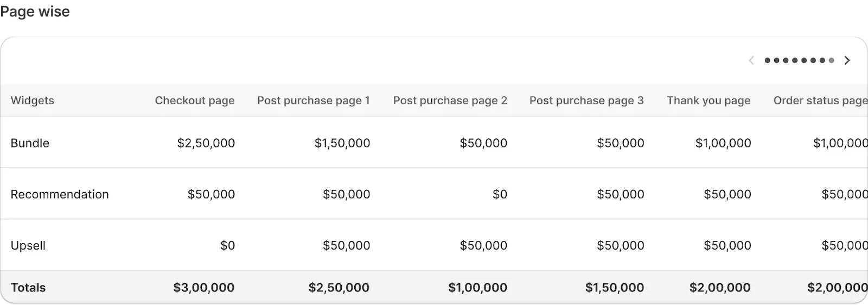The height and width of the screenshot is (305, 868).
Task: Select the Upsell widget row label
Action: point(28,245)
